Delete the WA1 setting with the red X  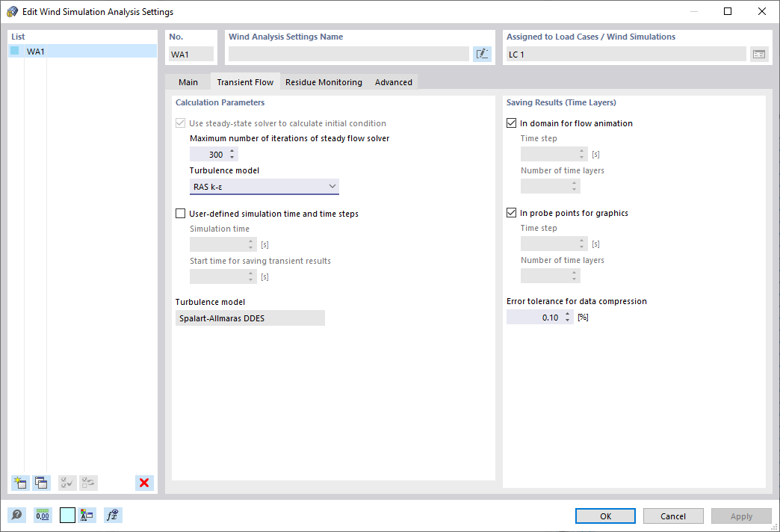pos(143,483)
